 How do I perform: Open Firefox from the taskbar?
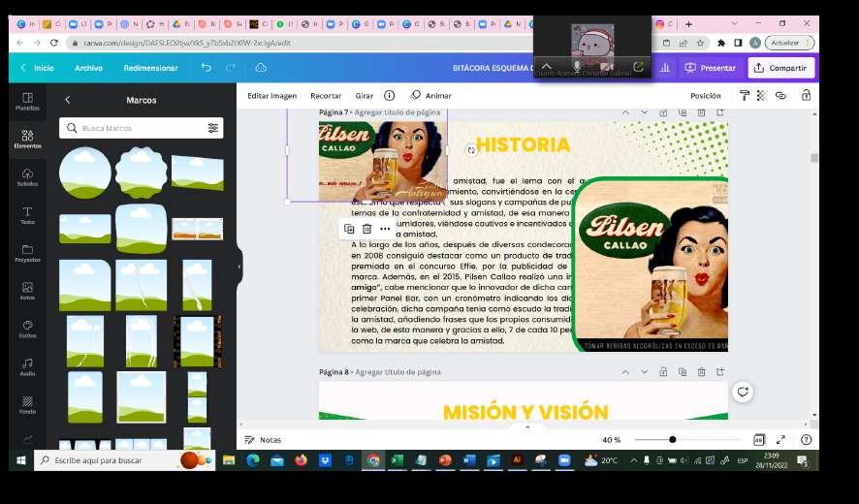coord(301,460)
